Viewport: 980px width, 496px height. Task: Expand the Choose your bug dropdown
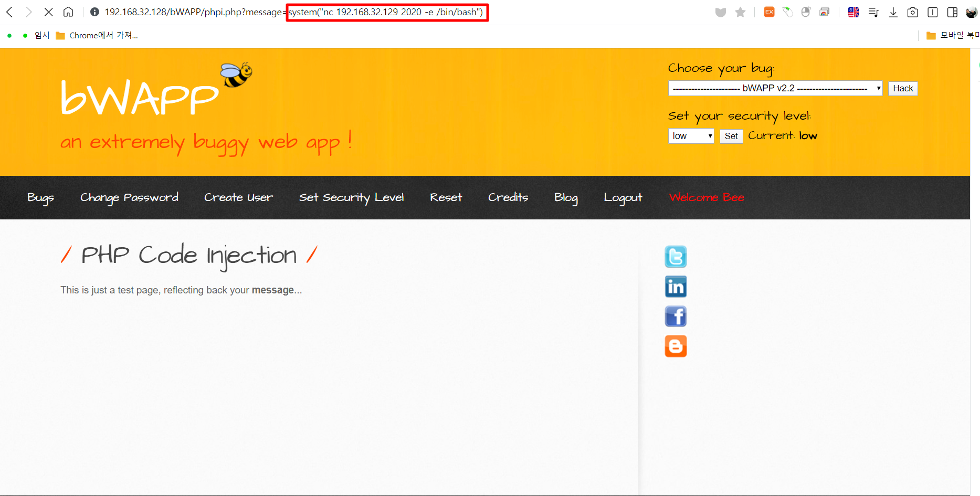(x=775, y=88)
